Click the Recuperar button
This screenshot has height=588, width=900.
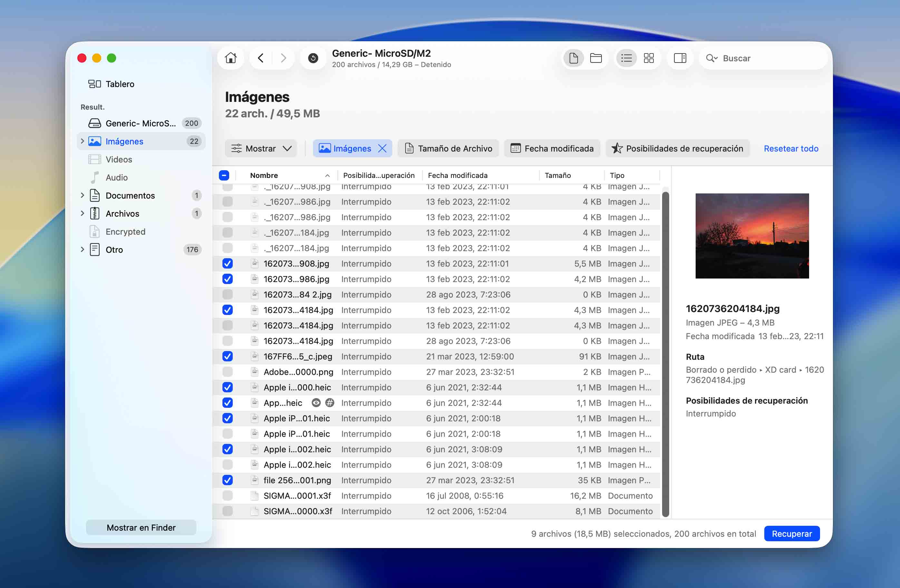coord(791,534)
